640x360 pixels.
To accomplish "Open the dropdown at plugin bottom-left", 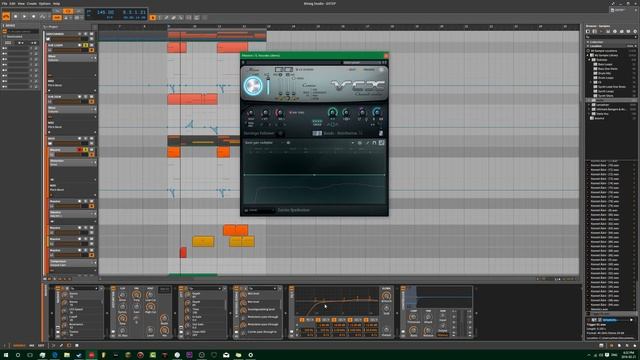I will tap(260, 210).
